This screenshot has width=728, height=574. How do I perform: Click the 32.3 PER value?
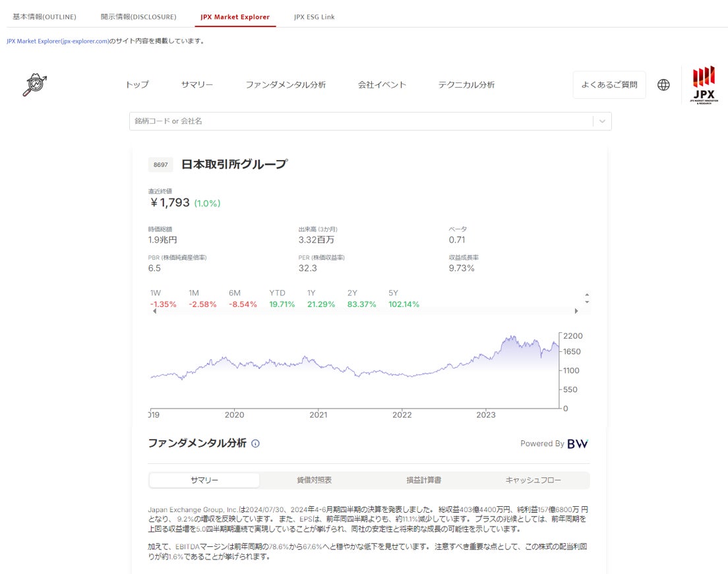[x=307, y=268]
